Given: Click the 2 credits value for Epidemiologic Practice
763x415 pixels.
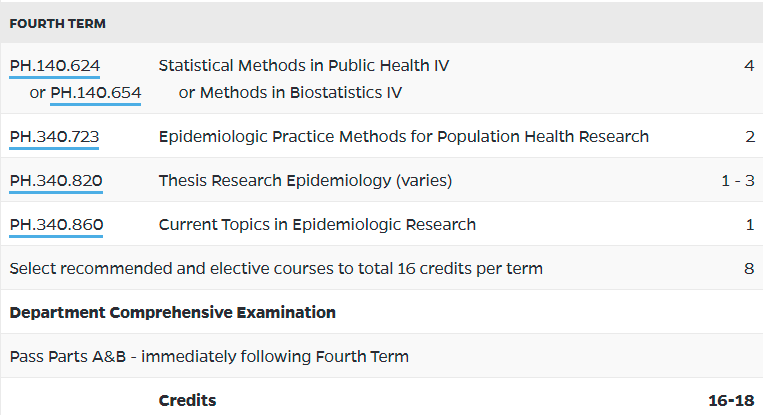Looking at the screenshot, I should (750, 137).
